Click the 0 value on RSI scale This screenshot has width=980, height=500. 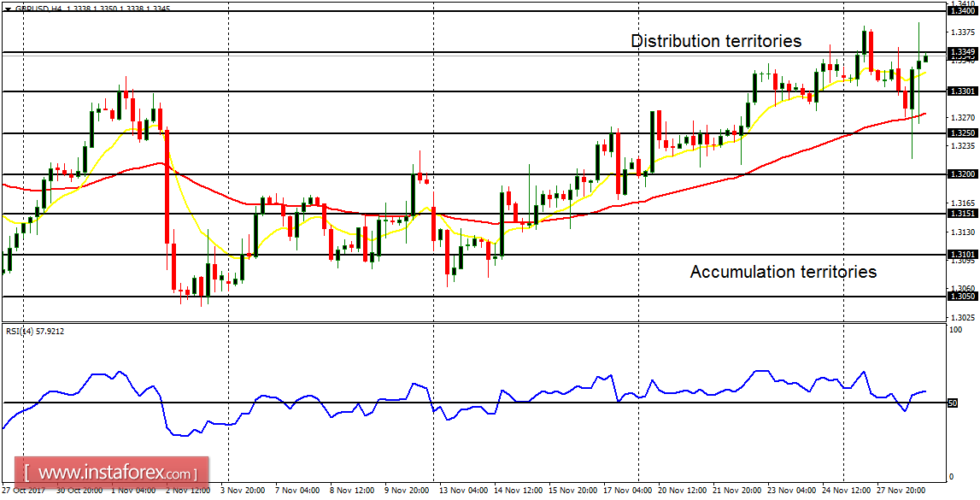(x=952, y=477)
